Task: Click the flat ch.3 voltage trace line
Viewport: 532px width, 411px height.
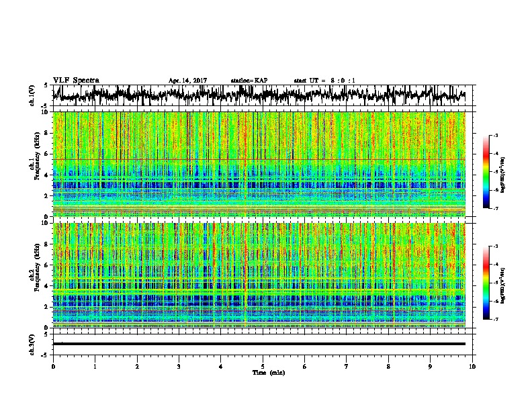Action: [259, 344]
